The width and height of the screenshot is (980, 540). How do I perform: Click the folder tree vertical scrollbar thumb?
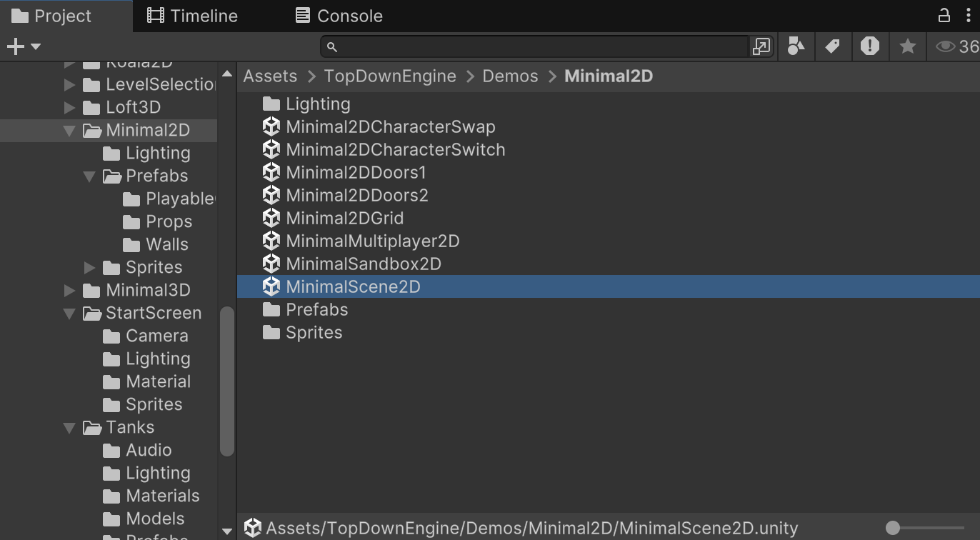pyautogui.click(x=227, y=381)
